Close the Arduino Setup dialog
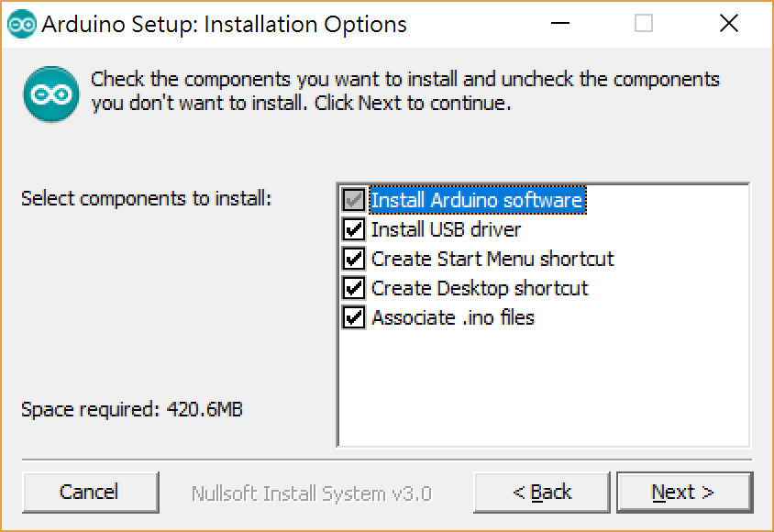Screen dimensions: 774x532 [x=729, y=25]
